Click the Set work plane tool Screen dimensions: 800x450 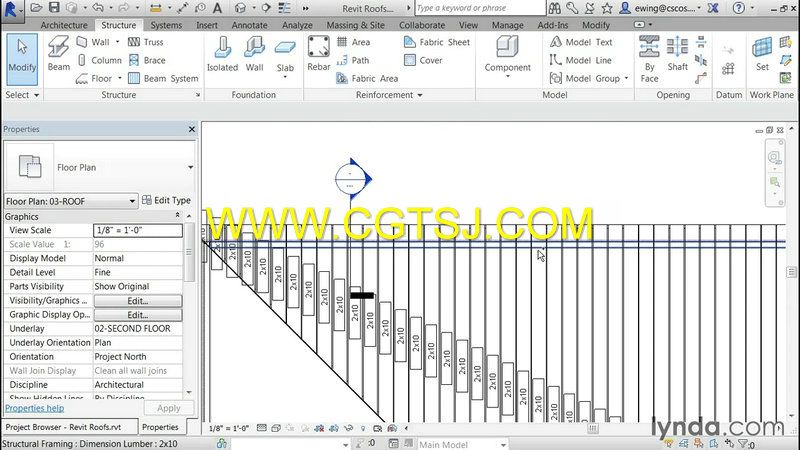[762, 53]
